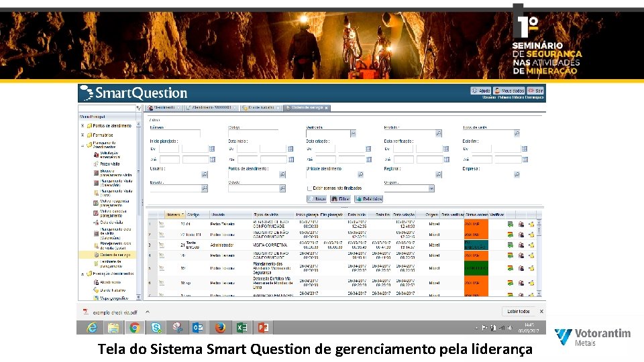Click the Usuário search lookup icon

204,174
